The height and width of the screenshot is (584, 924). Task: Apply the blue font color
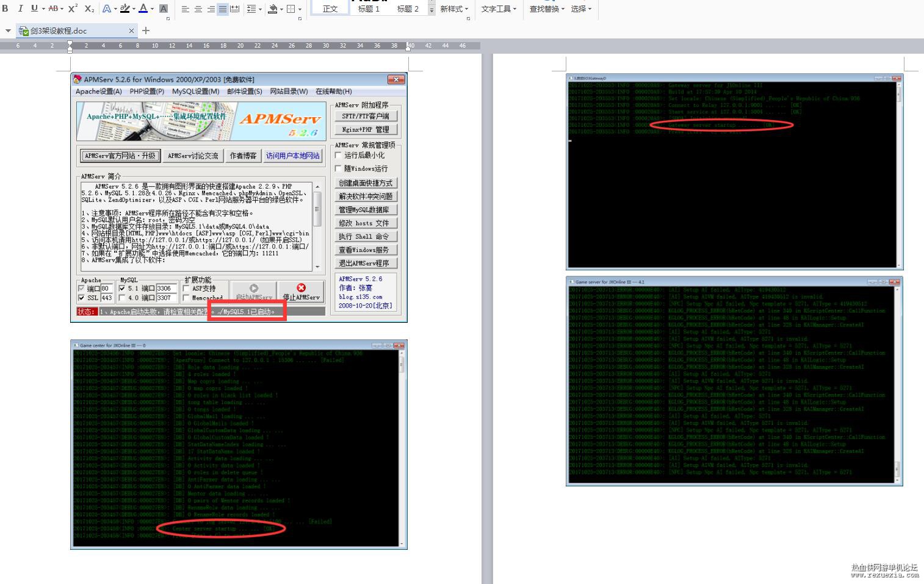pos(143,9)
